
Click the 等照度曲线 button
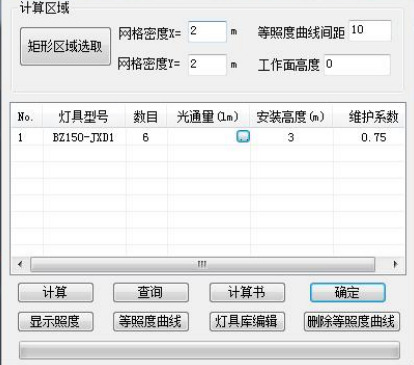pos(151,322)
